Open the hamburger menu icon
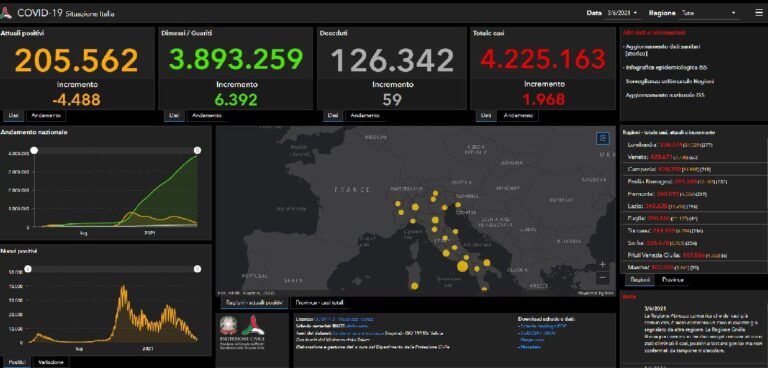The width and height of the screenshot is (768, 368). click(x=759, y=13)
